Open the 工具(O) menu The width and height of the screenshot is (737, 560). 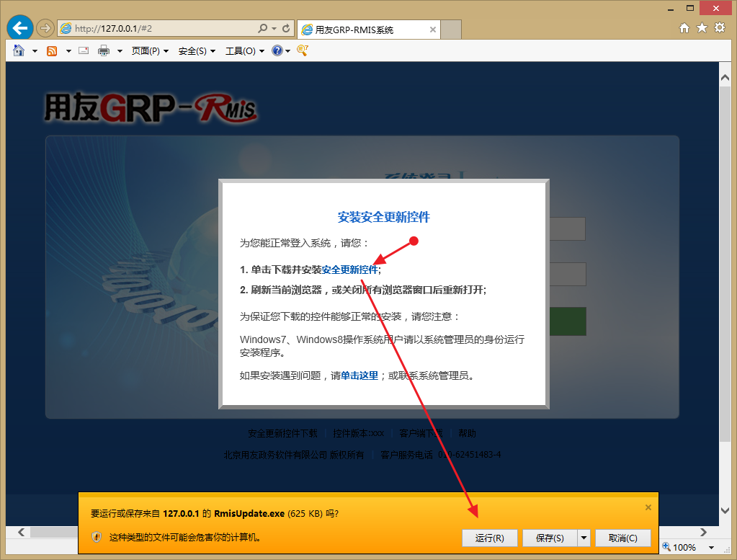244,50
